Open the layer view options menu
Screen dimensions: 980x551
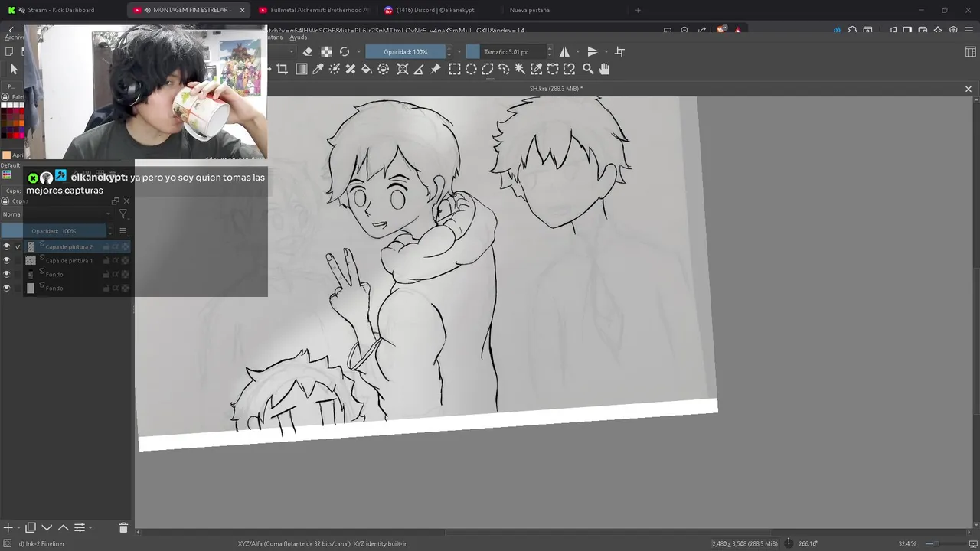pyautogui.click(x=122, y=230)
